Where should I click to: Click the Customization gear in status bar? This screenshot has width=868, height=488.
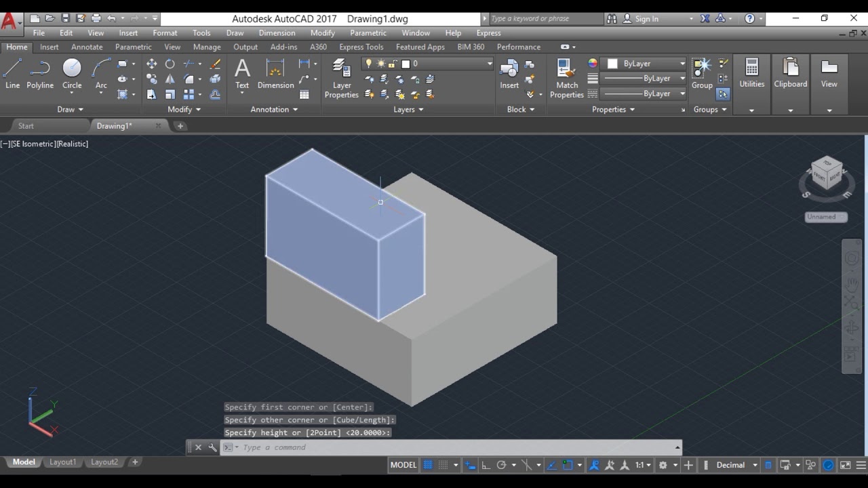tap(663, 465)
